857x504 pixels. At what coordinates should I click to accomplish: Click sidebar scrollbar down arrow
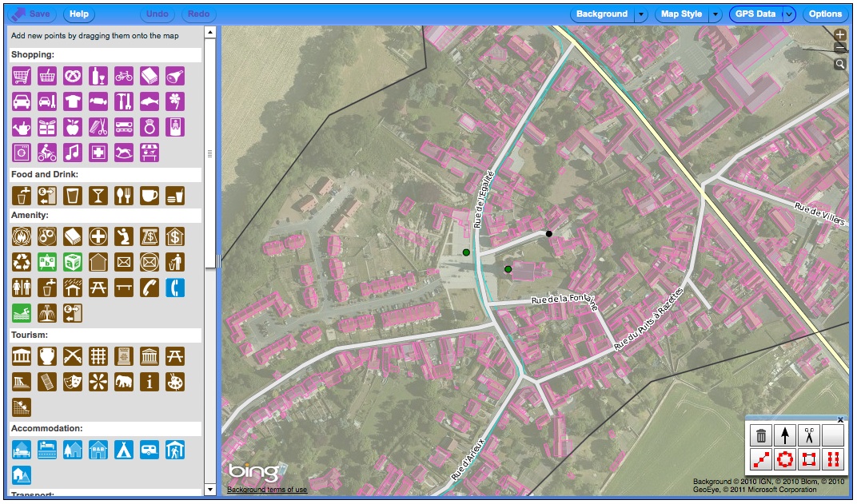(x=210, y=489)
